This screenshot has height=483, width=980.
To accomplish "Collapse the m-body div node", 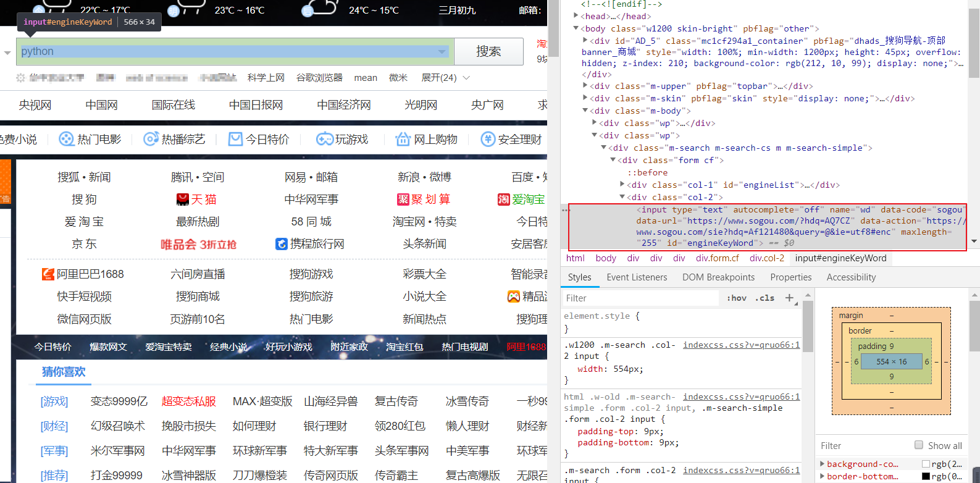I will pyautogui.click(x=585, y=111).
